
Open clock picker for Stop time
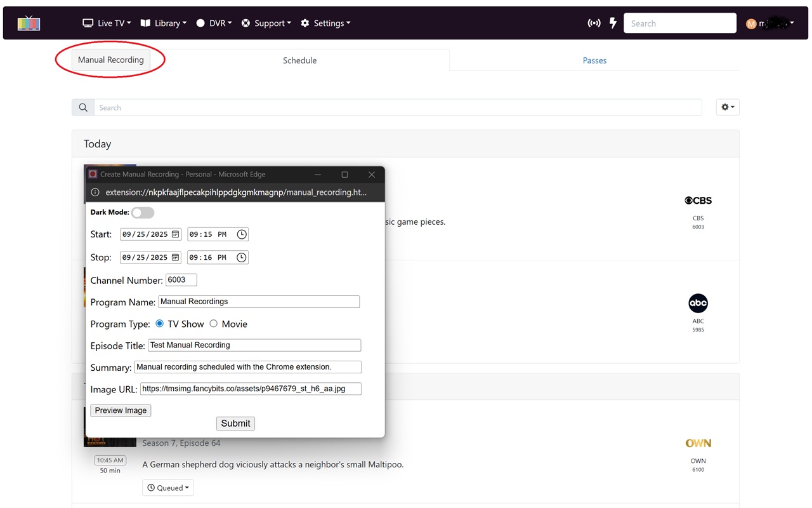point(242,257)
